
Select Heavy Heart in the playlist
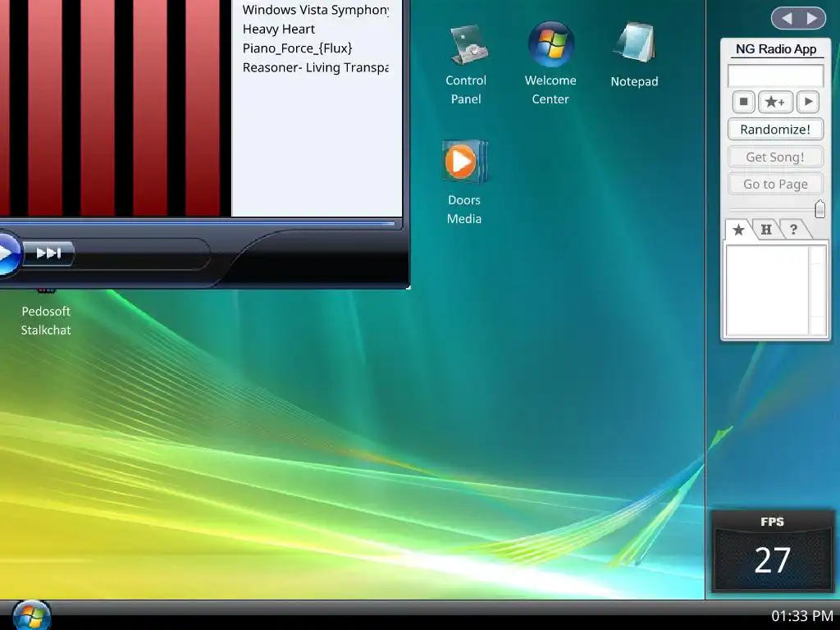pos(279,29)
